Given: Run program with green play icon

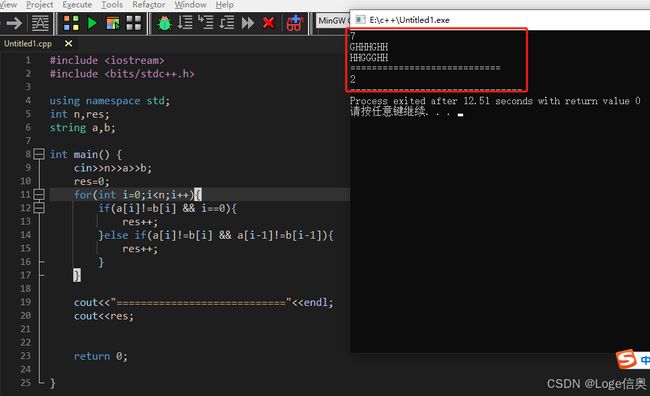Looking at the screenshot, I should 92,23.
